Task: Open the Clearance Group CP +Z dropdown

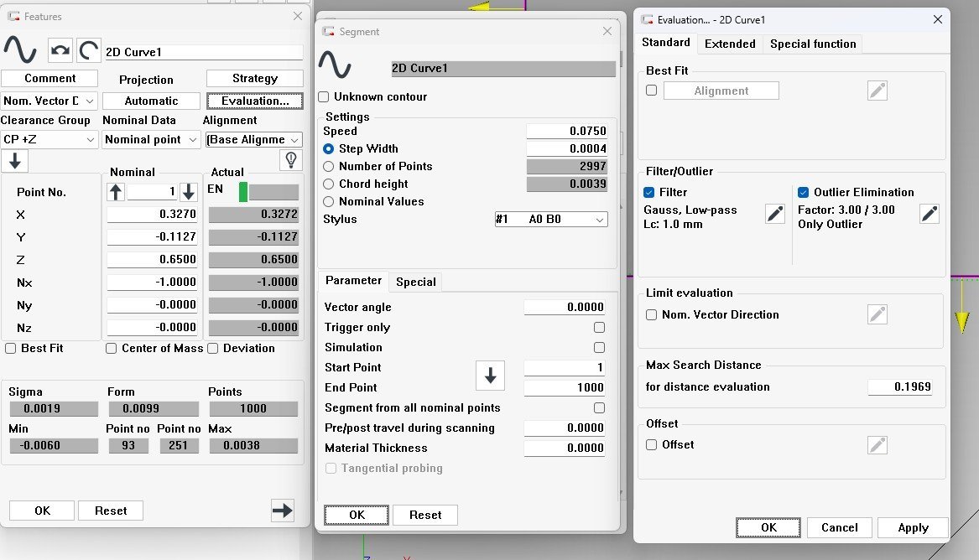Action: pyautogui.click(x=49, y=140)
